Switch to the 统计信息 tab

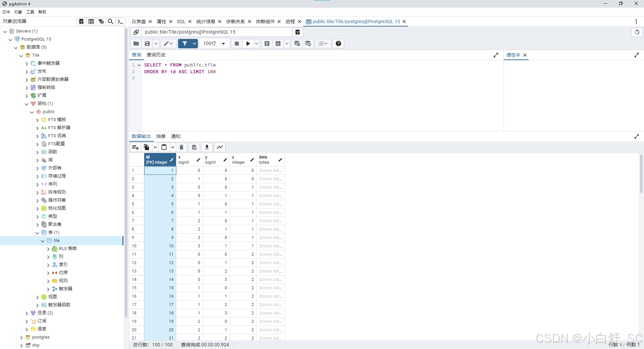(x=206, y=21)
